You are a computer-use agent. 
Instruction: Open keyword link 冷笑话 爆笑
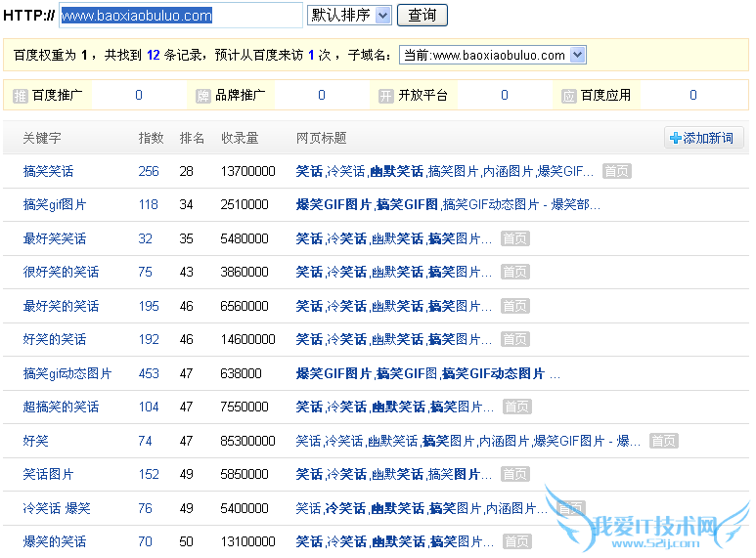click(x=57, y=508)
